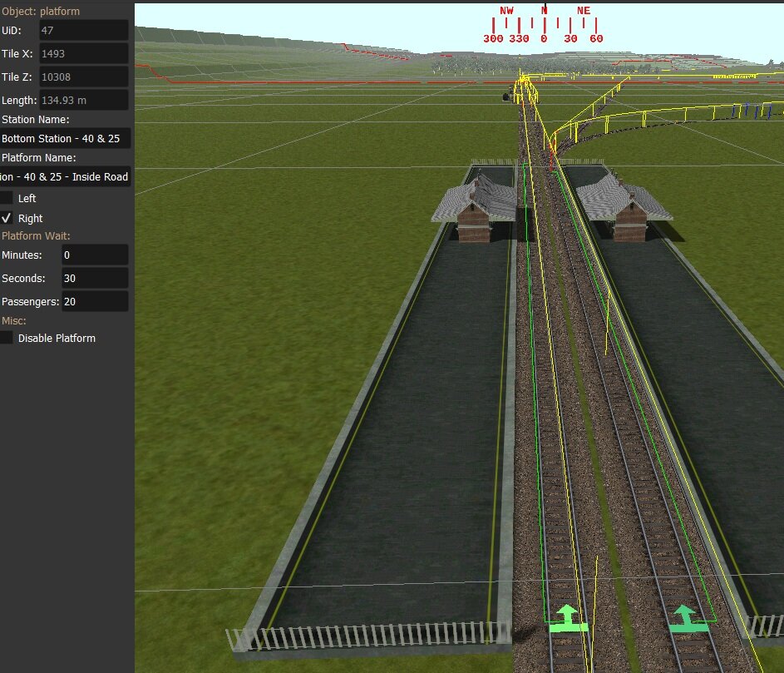Click the Tile X value field
This screenshot has height=673, width=784.
pos(83,54)
